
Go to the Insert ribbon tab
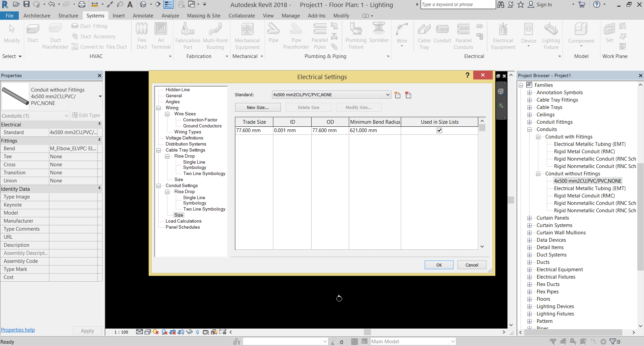click(x=119, y=16)
